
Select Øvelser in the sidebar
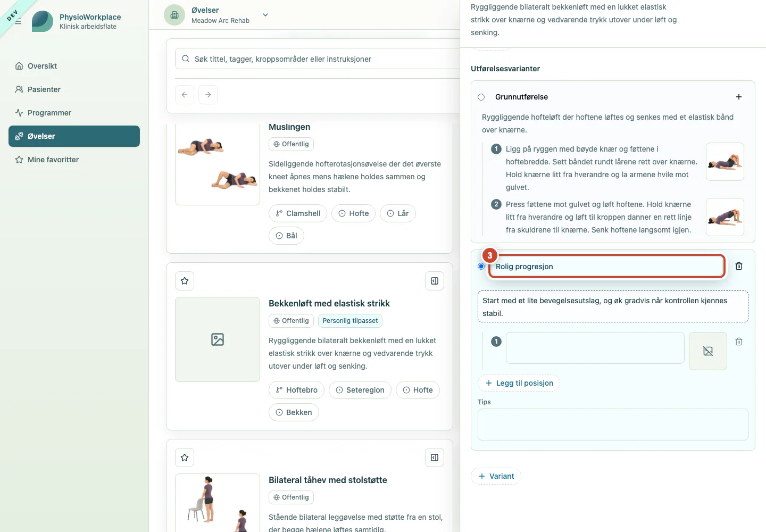[x=74, y=136]
